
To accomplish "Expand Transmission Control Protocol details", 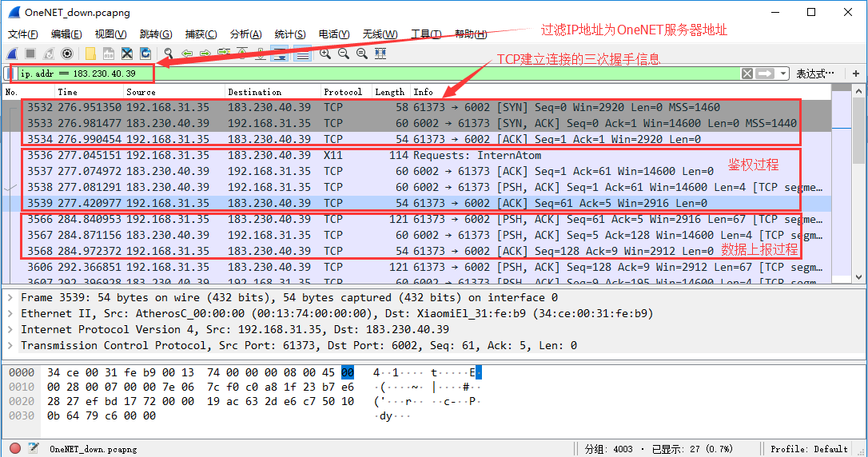I will 10,346.
